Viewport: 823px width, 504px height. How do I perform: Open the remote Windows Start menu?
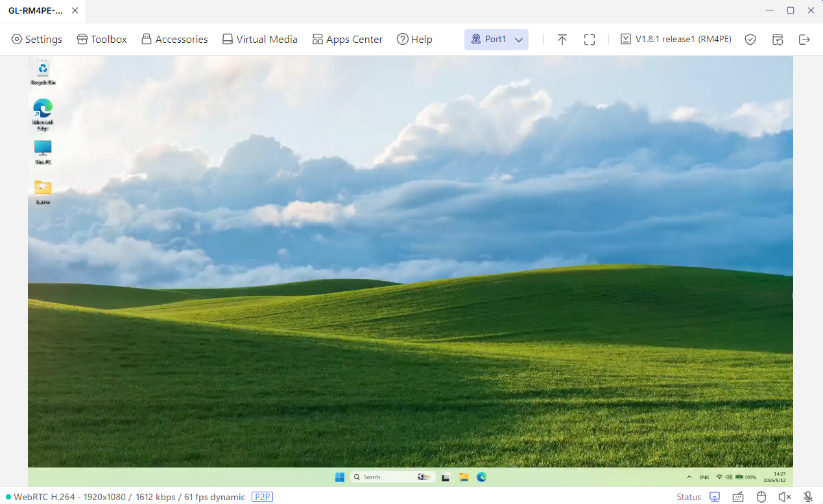coord(340,477)
